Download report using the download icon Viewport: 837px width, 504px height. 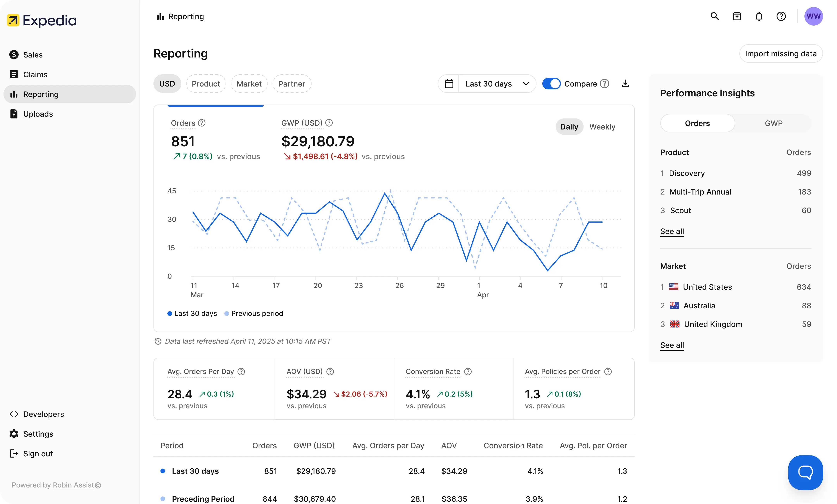625,83
